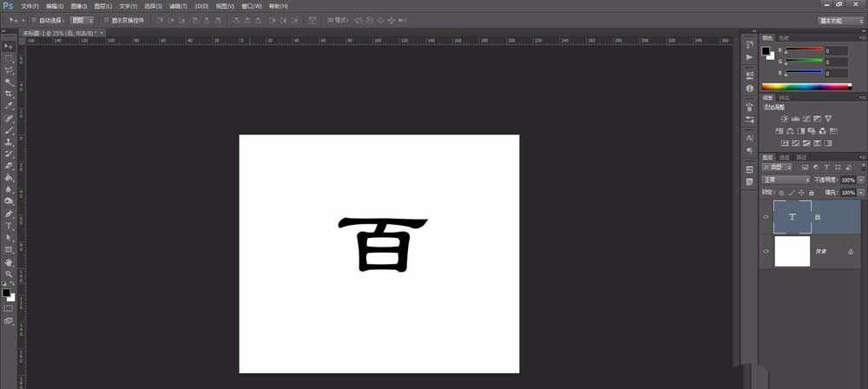Click the foreground color swatch in Color panel

[x=766, y=51]
